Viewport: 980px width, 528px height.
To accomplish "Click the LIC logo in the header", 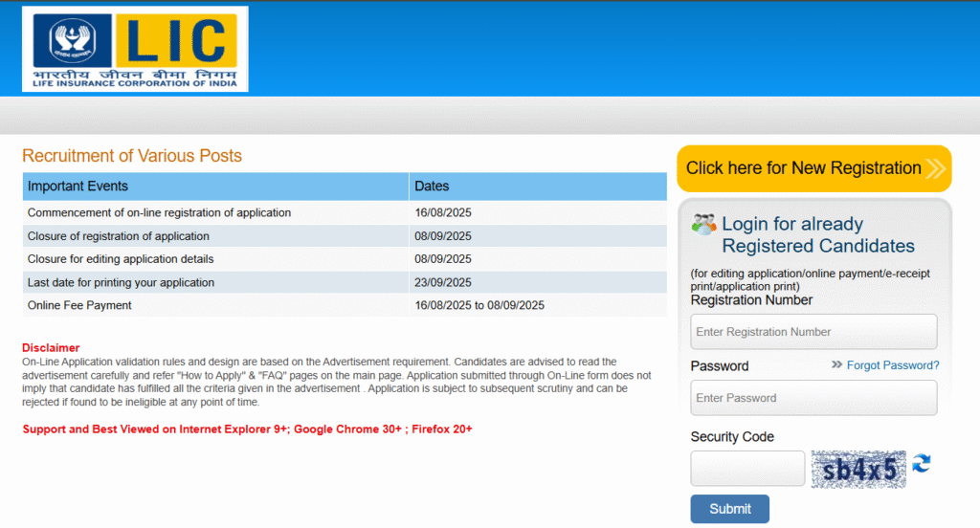I will coord(135,49).
